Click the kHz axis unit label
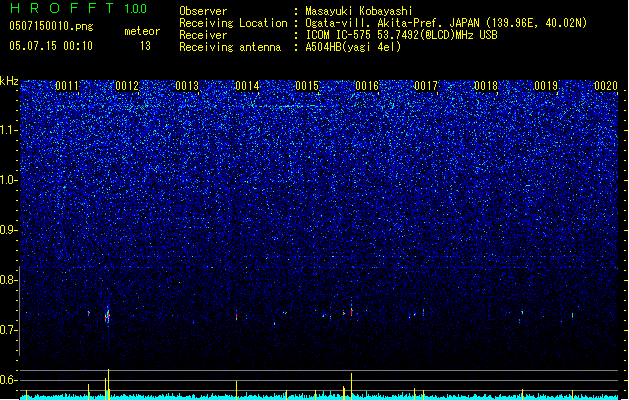629x400 pixels. pos(9,81)
